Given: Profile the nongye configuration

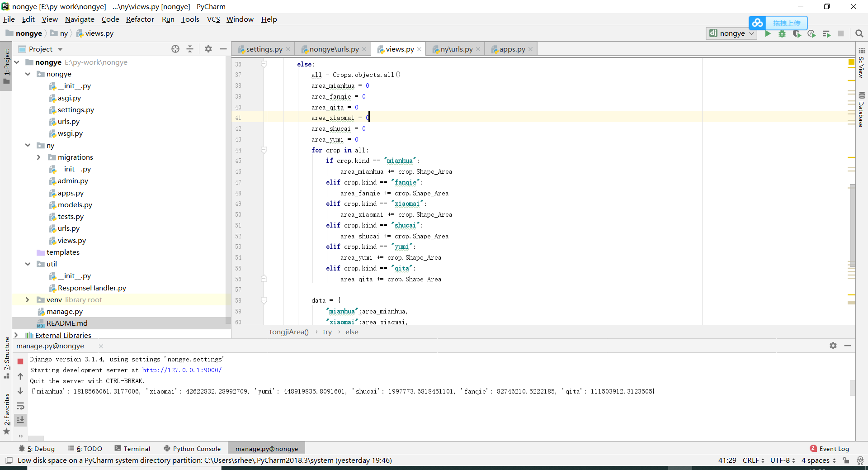Looking at the screenshot, I should [811, 33].
